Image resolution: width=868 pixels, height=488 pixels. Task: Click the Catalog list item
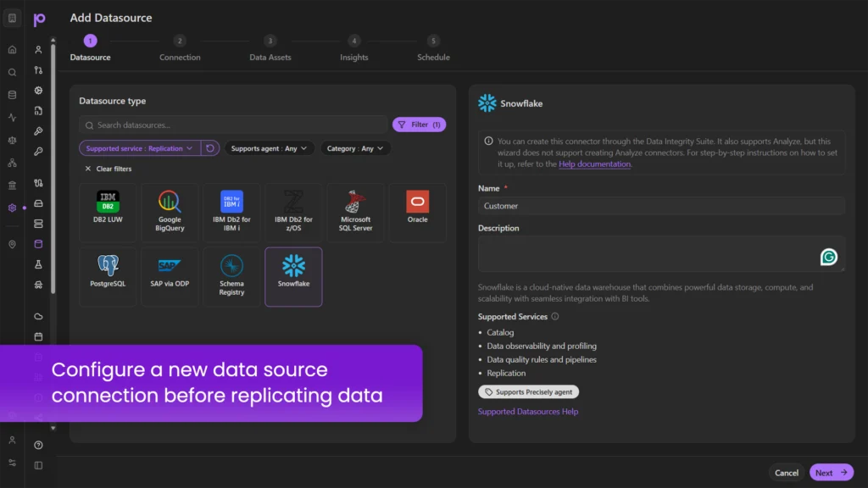[x=500, y=332]
